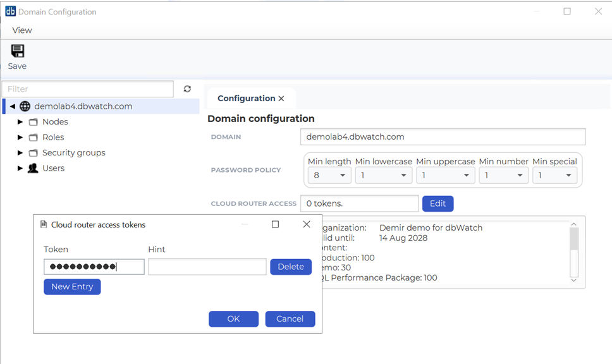Expand the Nodes tree item
This screenshot has width=612, height=364.
coord(20,122)
